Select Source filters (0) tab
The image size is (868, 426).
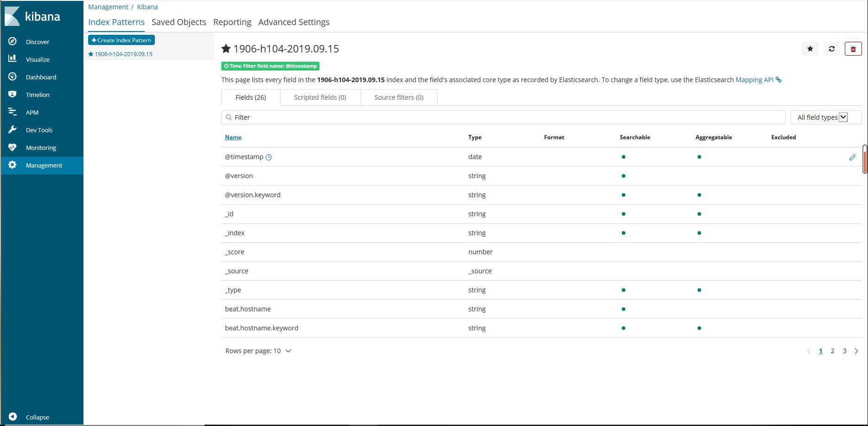[399, 97]
